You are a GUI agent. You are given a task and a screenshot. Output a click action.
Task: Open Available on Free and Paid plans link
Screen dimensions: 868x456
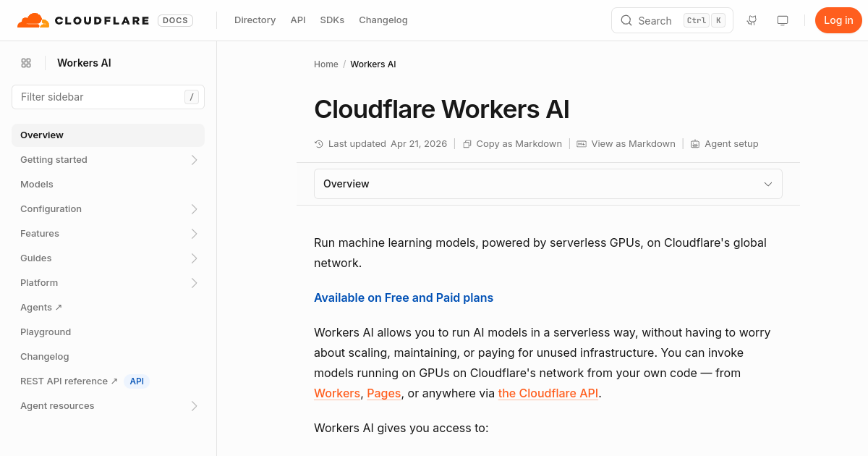tap(404, 298)
